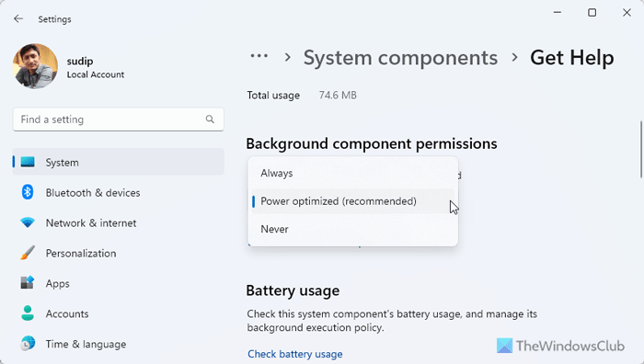This screenshot has width=644, height=364.
Task: Click the Total usage 74.6 MB value
Action: point(338,96)
